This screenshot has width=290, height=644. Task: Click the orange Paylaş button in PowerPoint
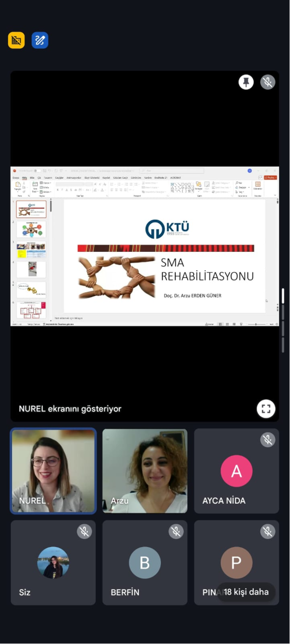(x=271, y=178)
